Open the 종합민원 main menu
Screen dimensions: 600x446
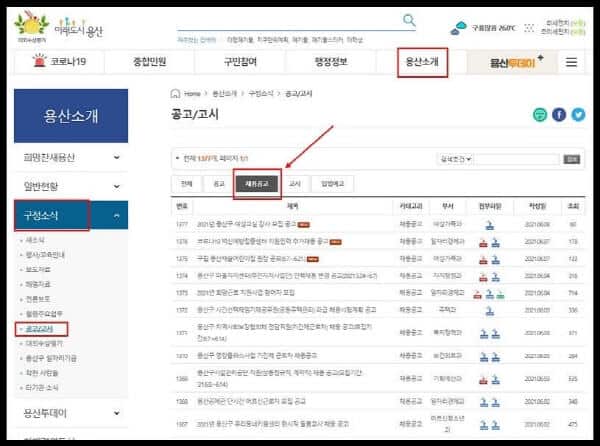[x=150, y=61]
